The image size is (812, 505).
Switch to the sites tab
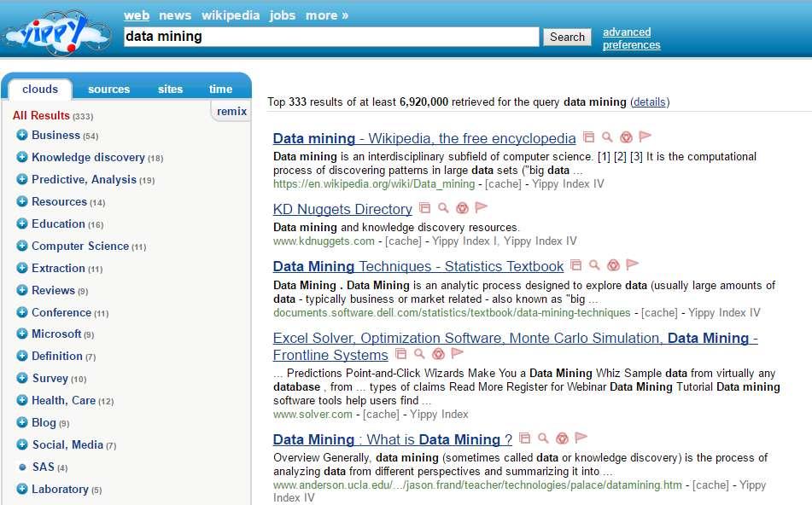(x=171, y=89)
